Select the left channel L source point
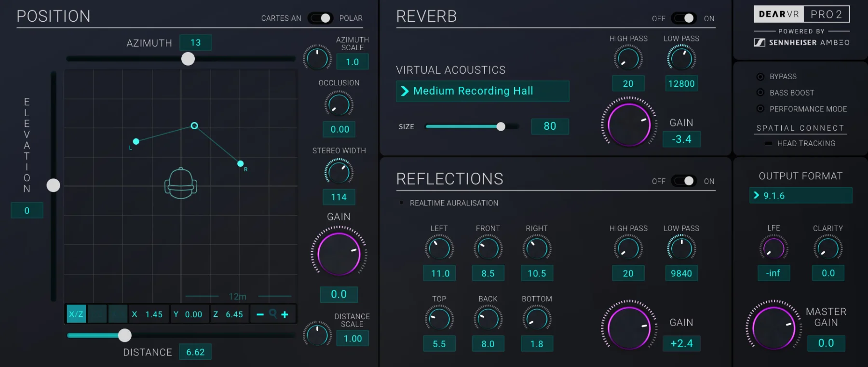868x367 pixels. (x=136, y=141)
